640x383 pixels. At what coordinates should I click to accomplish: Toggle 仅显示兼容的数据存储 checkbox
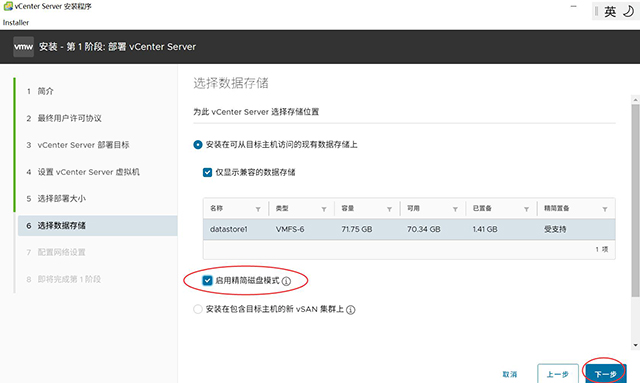pos(207,172)
